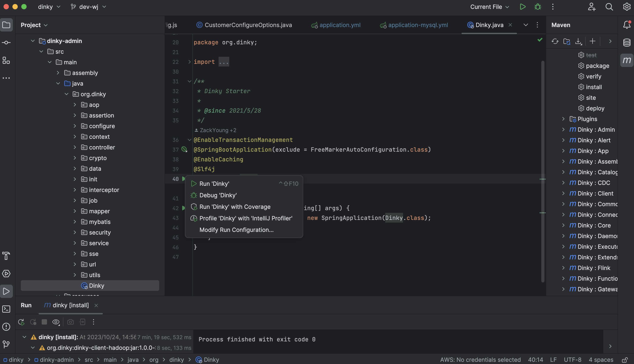Select Modify Run Configuration in the popup

point(237,230)
